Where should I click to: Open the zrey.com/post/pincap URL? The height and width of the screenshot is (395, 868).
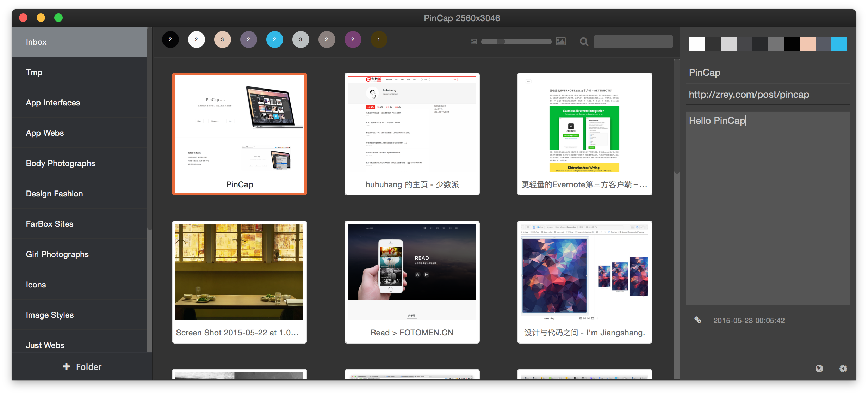[x=749, y=95]
